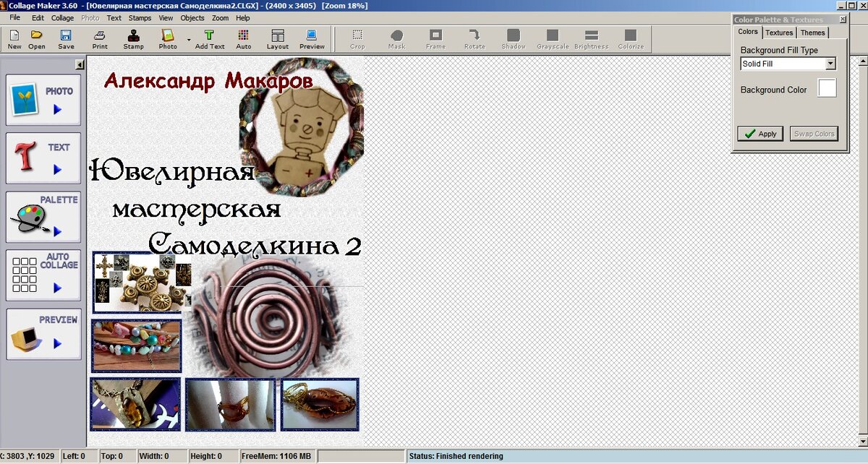
Task: Open the AUTO COLLAGE sidebar button
Action: [43, 275]
